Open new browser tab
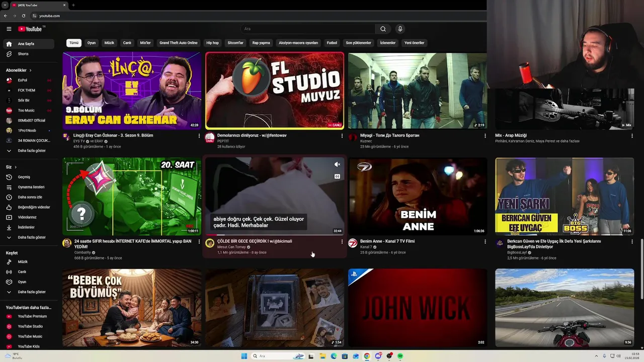The width and height of the screenshot is (644, 362). click(x=73, y=5)
